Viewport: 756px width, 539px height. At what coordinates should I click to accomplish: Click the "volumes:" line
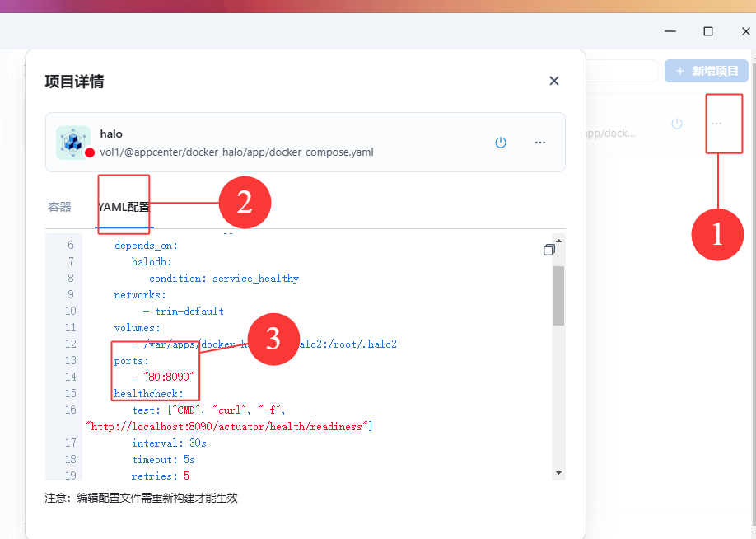click(137, 328)
